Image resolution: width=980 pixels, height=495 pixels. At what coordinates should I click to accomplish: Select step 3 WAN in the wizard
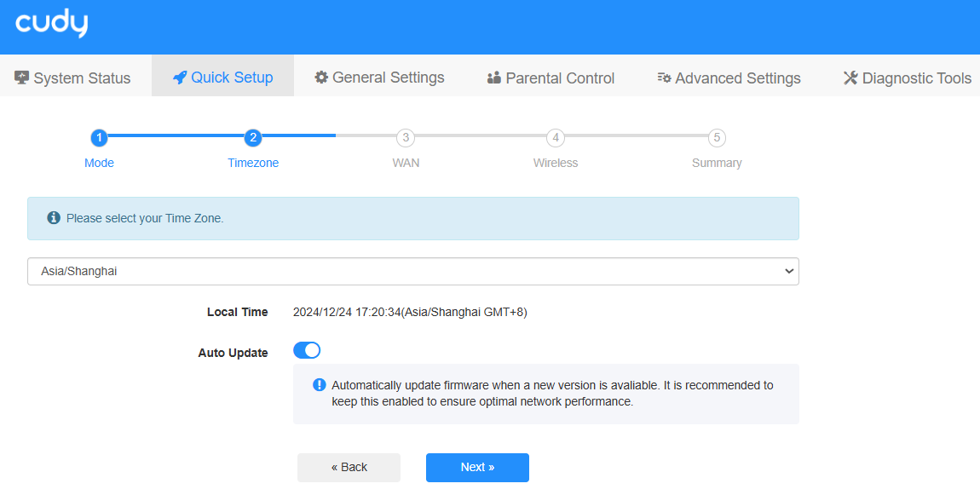tap(406, 137)
